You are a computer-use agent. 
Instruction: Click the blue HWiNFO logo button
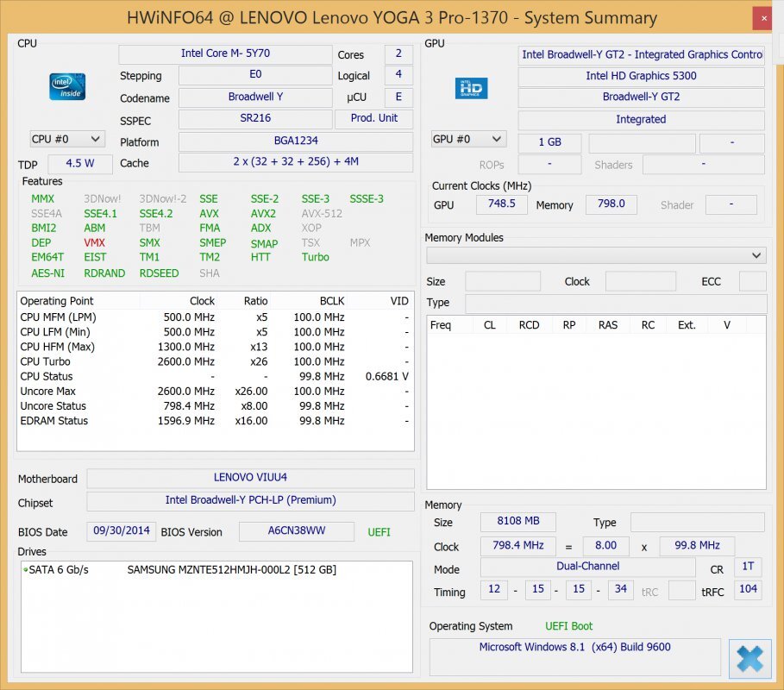click(750, 659)
